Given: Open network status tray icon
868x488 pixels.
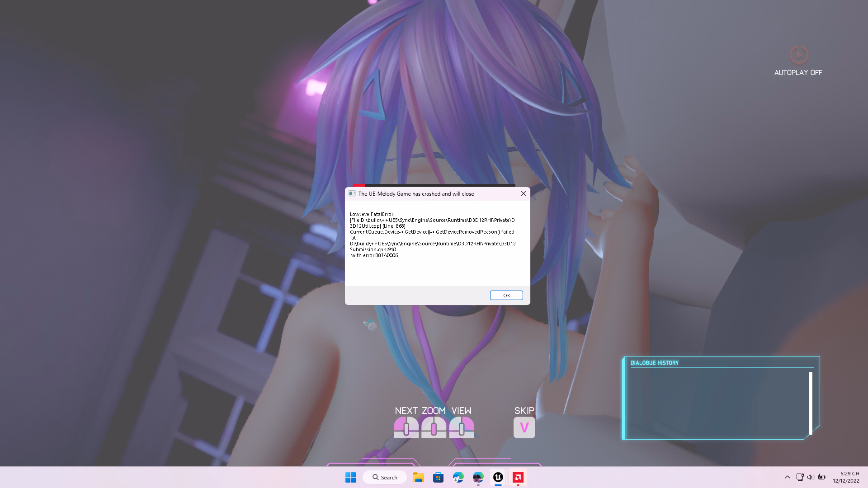Looking at the screenshot, I should coord(800,477).
